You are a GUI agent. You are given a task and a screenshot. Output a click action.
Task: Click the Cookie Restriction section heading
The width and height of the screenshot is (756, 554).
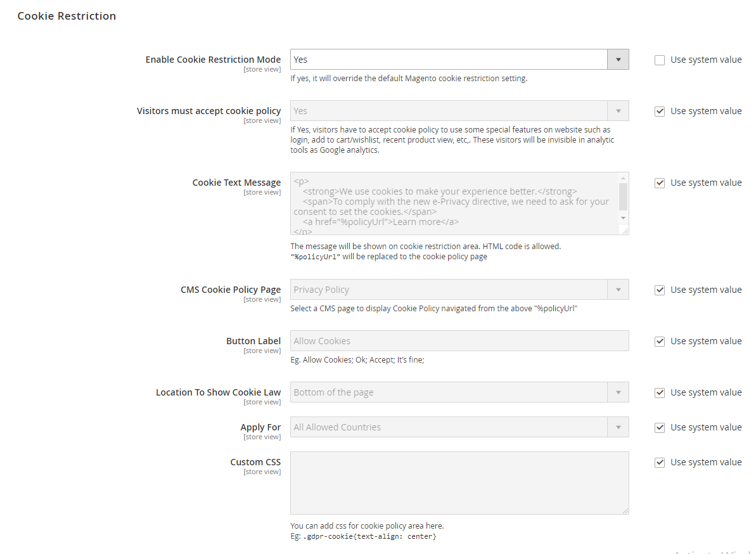67,16
